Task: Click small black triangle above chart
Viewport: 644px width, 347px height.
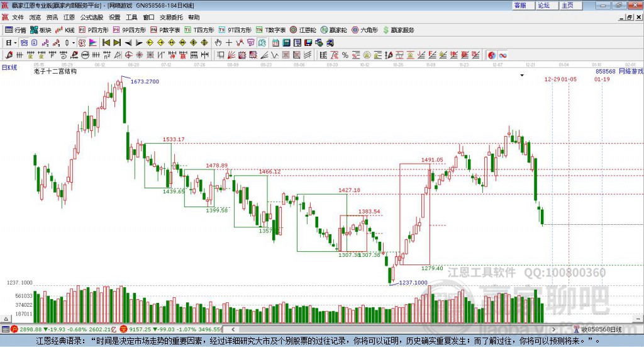Action: [522, 75]
